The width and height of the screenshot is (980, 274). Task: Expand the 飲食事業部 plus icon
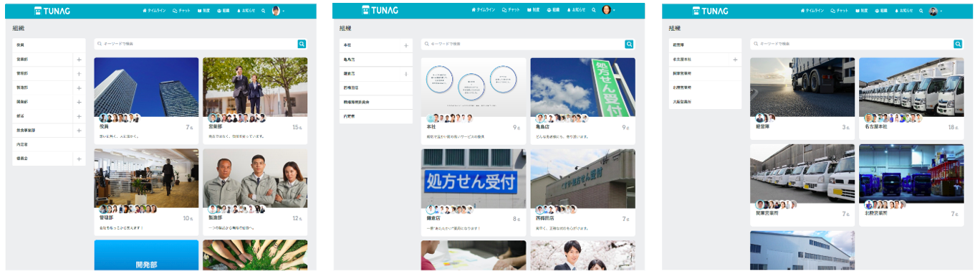79,131
